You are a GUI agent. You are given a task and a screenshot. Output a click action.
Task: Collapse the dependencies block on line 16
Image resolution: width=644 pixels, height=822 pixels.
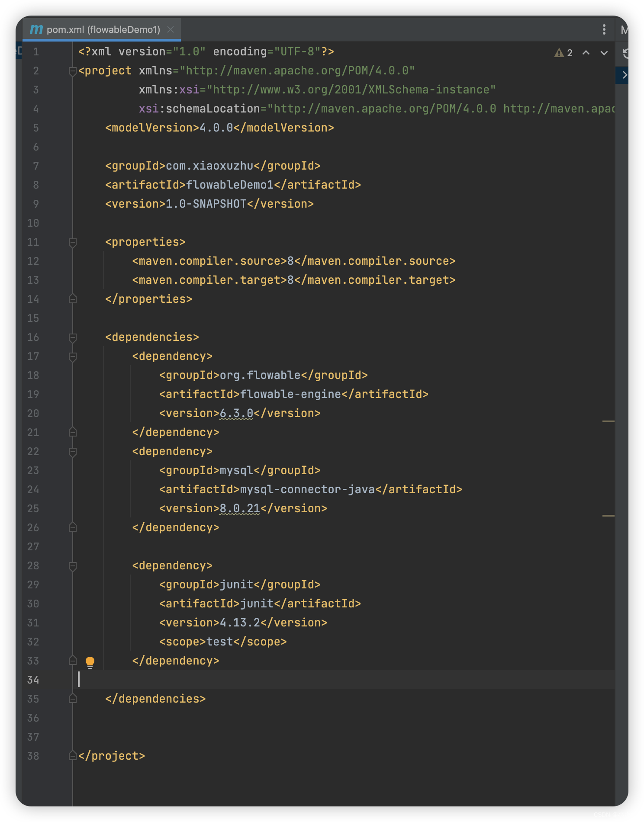point(73,337)
